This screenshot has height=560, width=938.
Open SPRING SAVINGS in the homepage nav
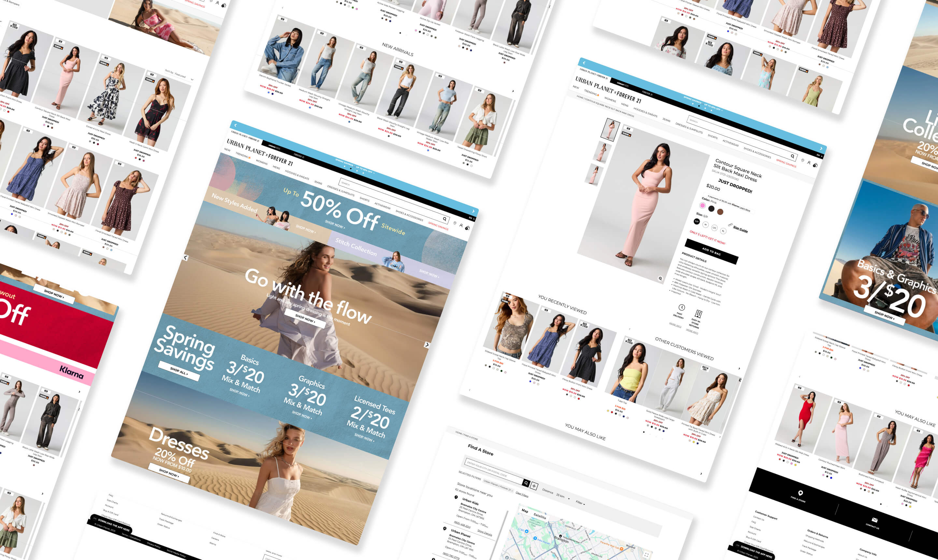click(x=438, y=226)
